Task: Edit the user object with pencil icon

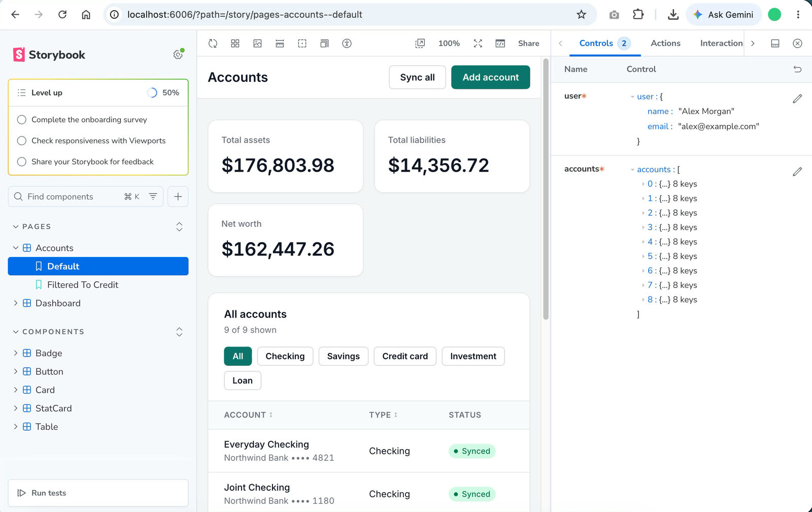Action: click(x=797, y=99)
